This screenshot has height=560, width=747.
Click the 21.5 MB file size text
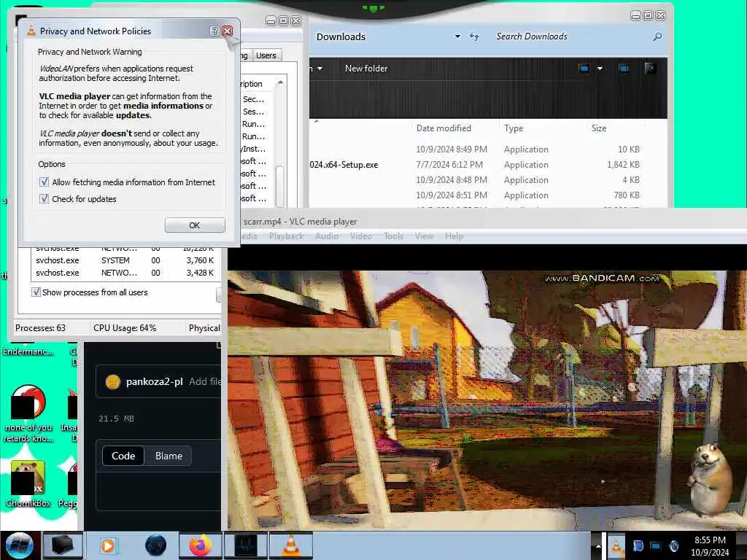tap(116, 419)
